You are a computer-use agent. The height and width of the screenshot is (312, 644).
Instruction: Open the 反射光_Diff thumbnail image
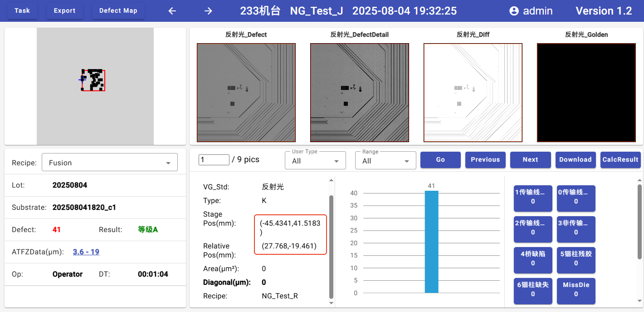(473, 93)
